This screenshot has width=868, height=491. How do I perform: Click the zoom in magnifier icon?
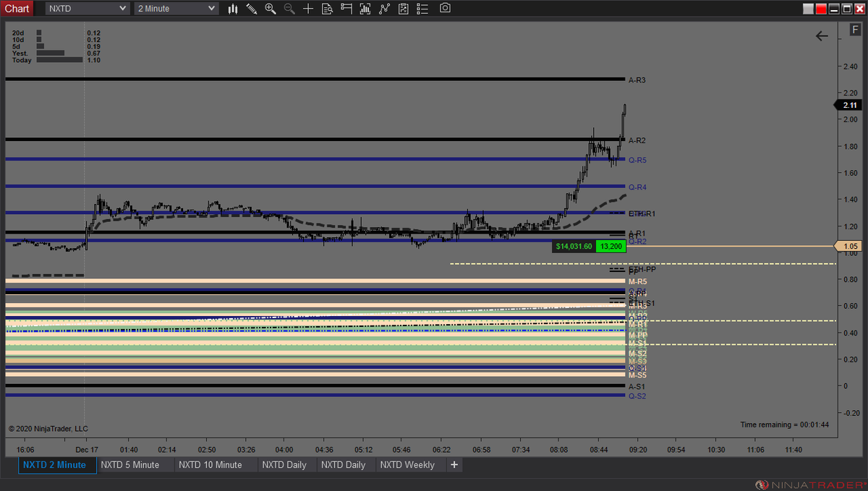click(x=271, y=9)
